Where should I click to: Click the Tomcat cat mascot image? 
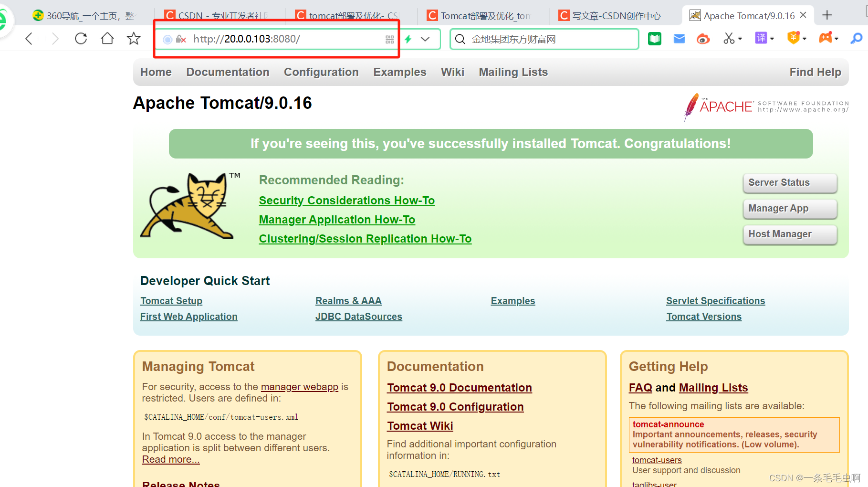point(190,205)
